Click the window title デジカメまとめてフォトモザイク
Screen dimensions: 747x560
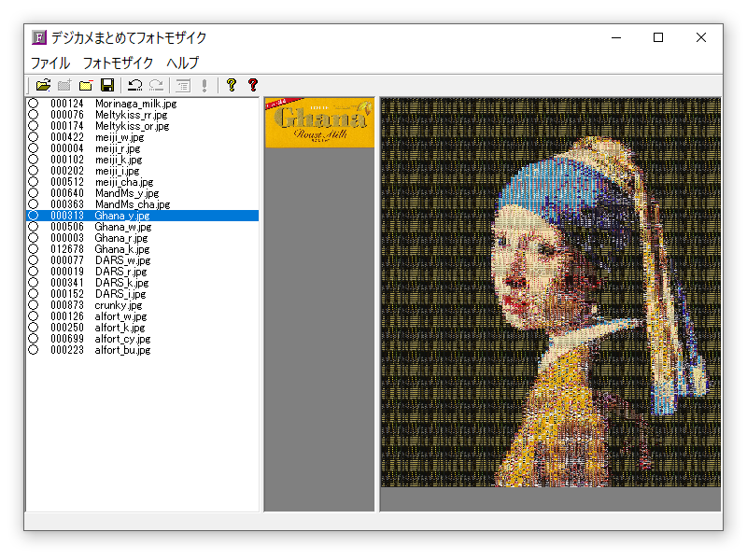tap(129, 37)
